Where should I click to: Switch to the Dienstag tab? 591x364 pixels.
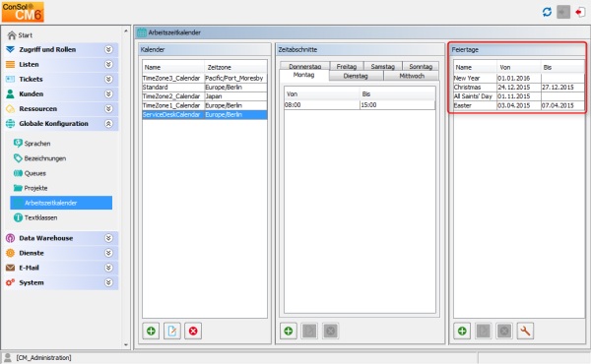click(x=356, y=76)
